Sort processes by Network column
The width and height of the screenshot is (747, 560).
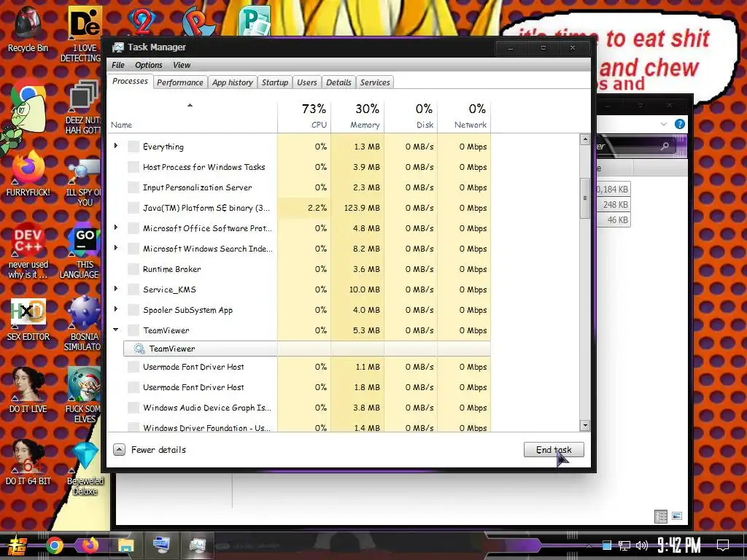pos(465,116)
